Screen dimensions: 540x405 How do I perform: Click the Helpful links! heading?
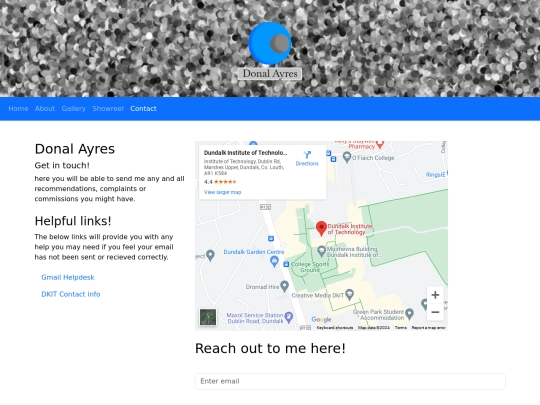(x=73, y=221)
